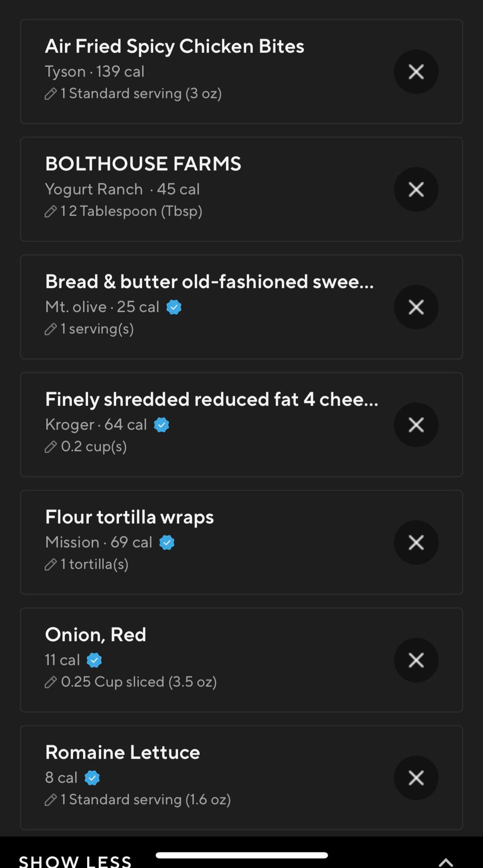Edit red onion 0.25 cup serving
This screenshot has width=483, height=868.
pyautogui.click(x=51, y=682)
